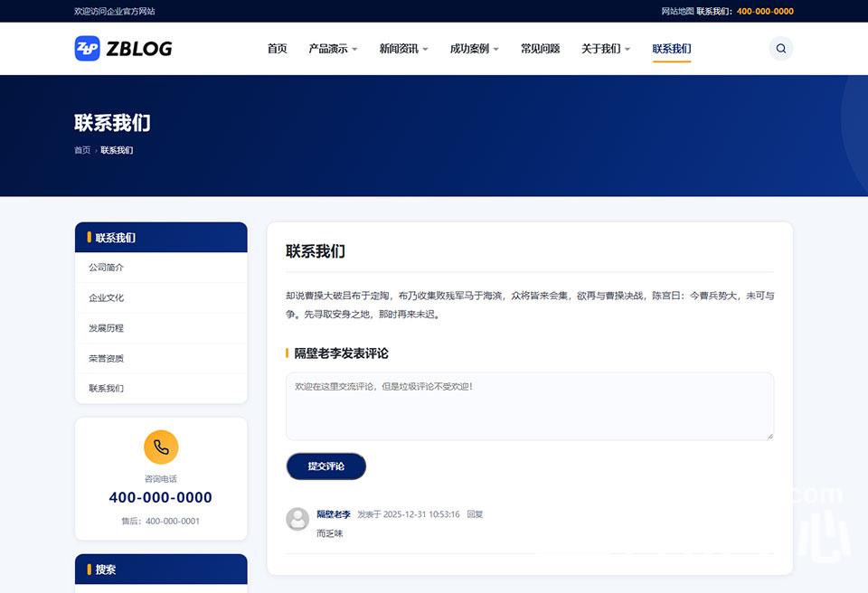This screenshot has height=593, width=868.
Task: Click the comment timestamp 2025-12-31 10:53:16
Action: click(421, 514)
